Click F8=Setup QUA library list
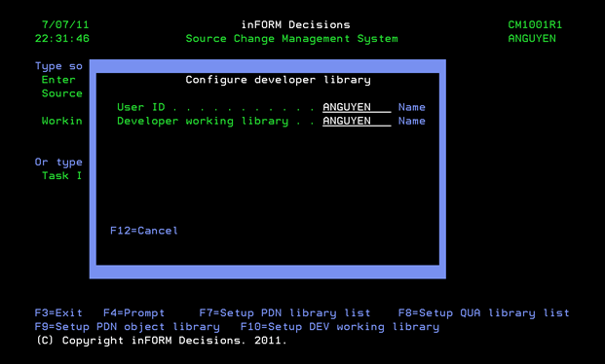The image size is (605, 364). (x=483, y=312)
